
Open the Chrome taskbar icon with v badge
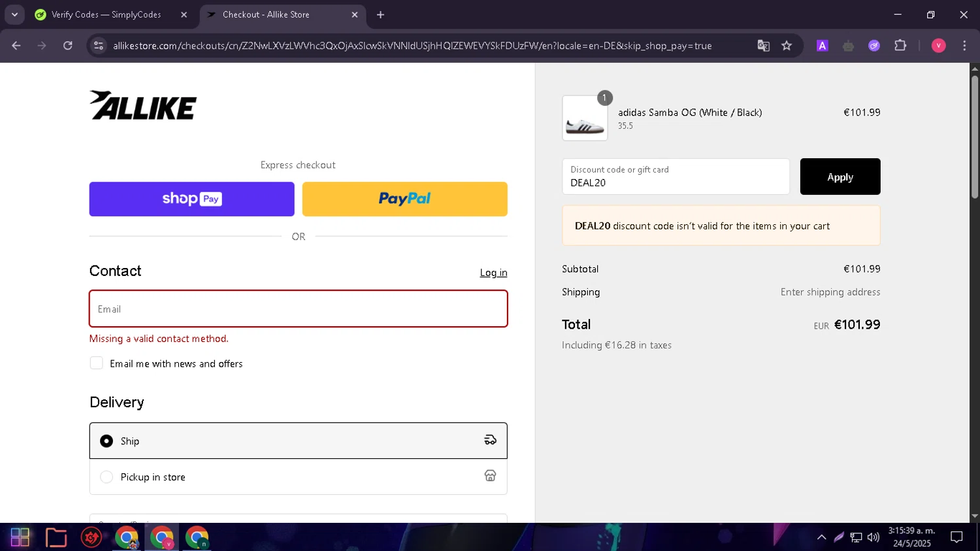pyautogui.click(x=161, y=537)
